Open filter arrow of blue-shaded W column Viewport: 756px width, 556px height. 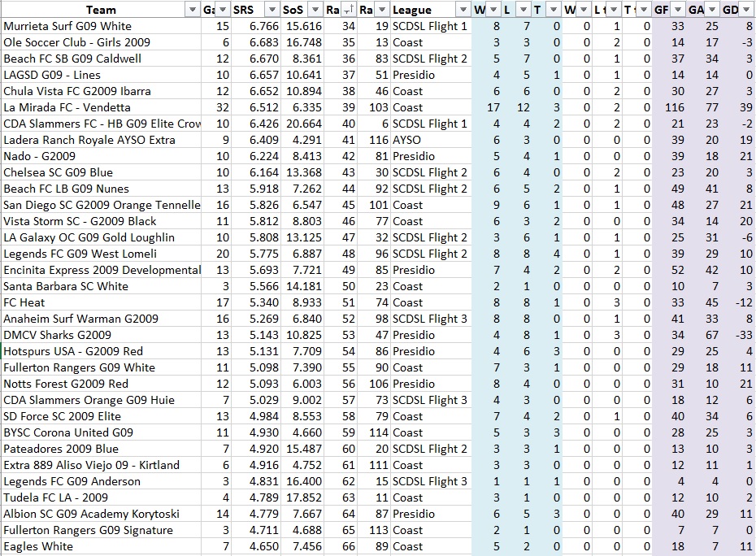point(493,10)
